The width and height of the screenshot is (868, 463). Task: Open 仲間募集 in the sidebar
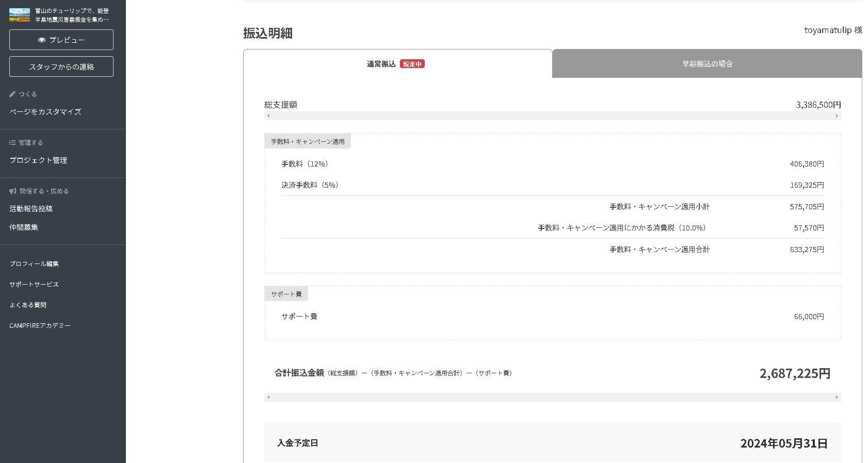(x=24, y=227)
